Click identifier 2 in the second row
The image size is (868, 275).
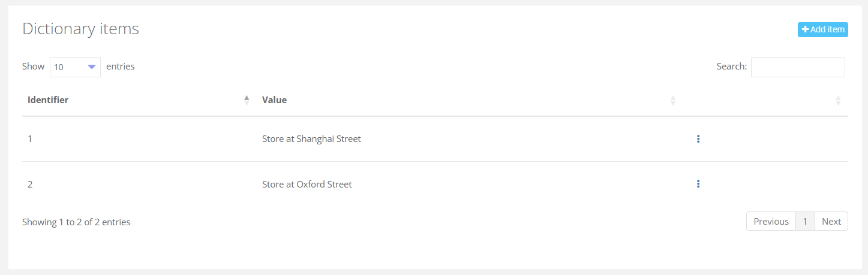[x=30, y=185]
